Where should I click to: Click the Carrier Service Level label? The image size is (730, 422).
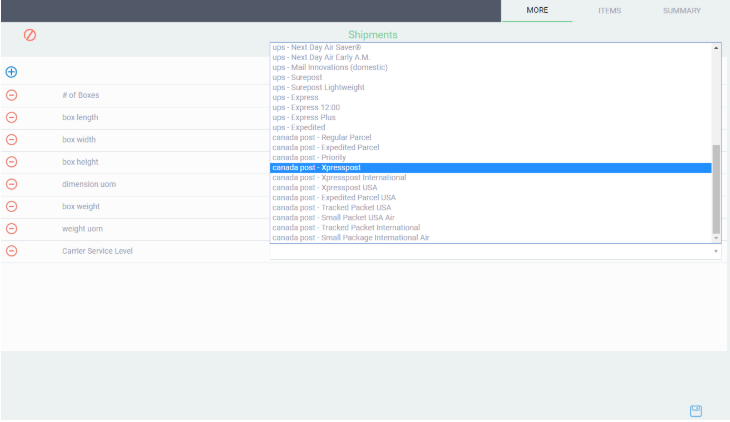[x=97, y=251]
